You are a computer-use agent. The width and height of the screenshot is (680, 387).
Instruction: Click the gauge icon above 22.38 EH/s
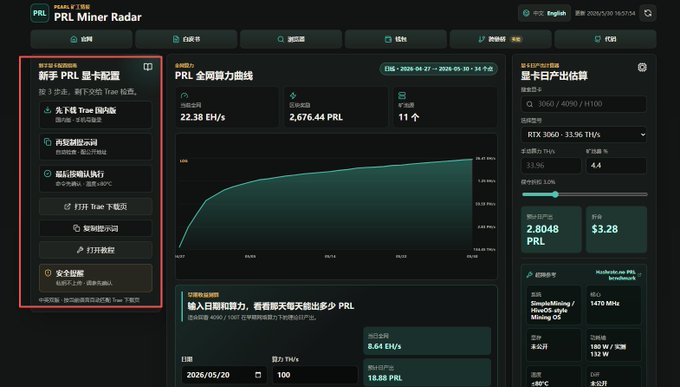pyautogui.click(x=184, y=95)
